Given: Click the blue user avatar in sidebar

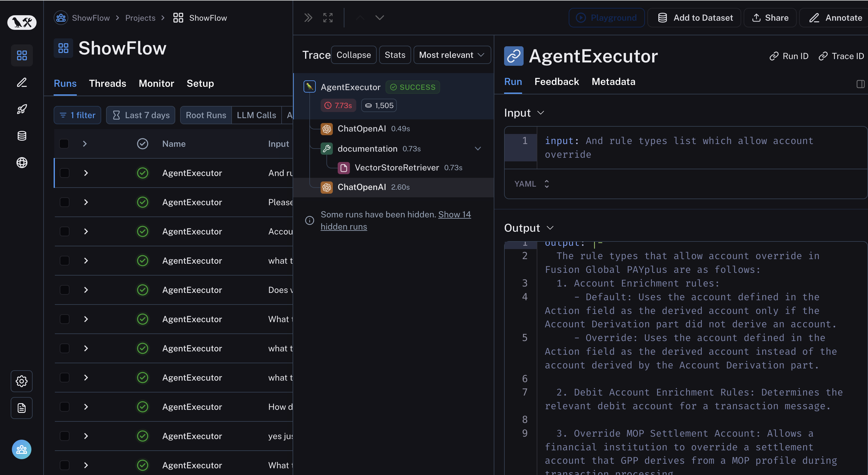Looking at the screenshot, I should click(22, 449).
